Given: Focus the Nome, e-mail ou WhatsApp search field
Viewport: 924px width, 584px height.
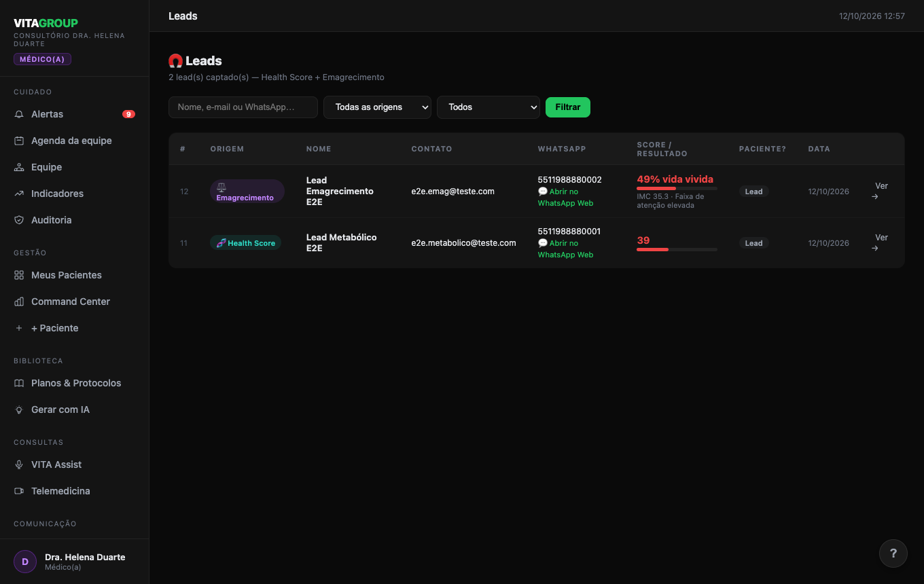Looking at the screenshot, I should 243,107.
